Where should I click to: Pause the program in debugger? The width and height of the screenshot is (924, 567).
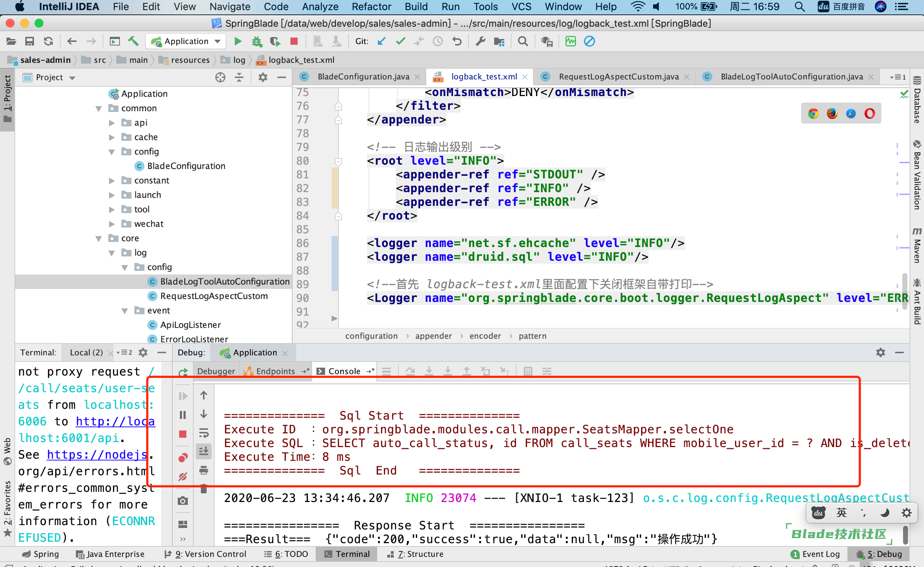[183, 415]
